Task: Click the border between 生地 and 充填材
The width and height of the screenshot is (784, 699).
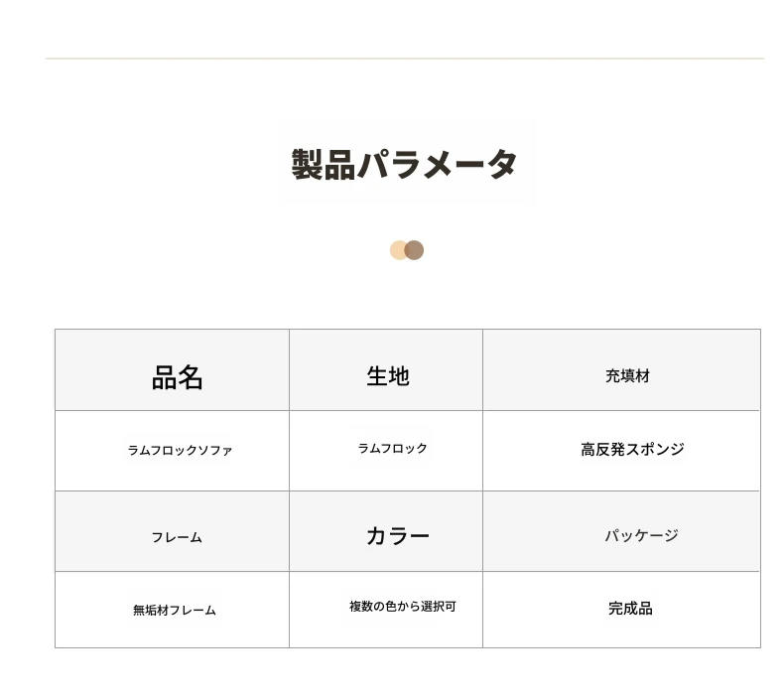Action: coord(482,370)
